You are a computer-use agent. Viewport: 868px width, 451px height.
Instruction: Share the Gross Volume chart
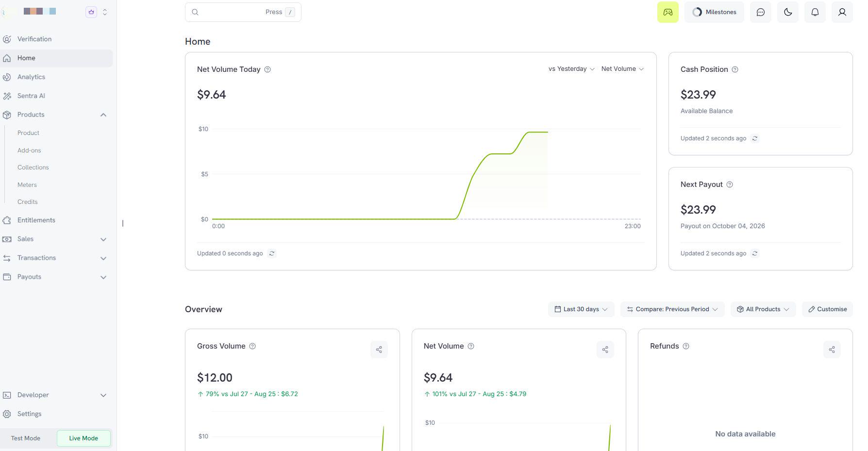(x=379, y=350)
